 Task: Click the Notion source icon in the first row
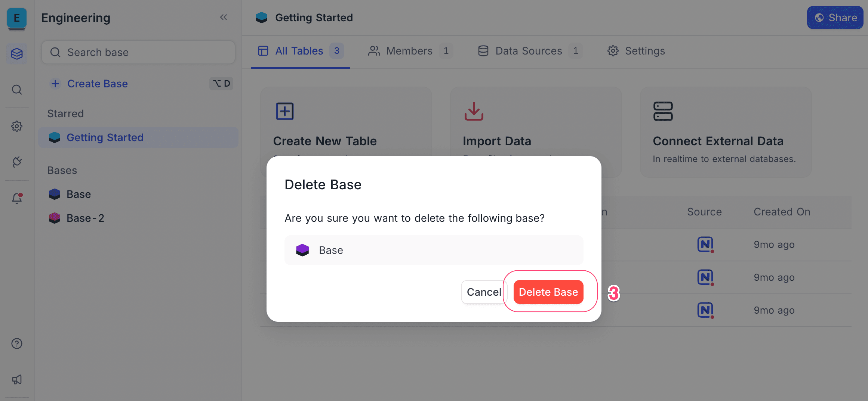pyautogui.click(x=705, y=245)
